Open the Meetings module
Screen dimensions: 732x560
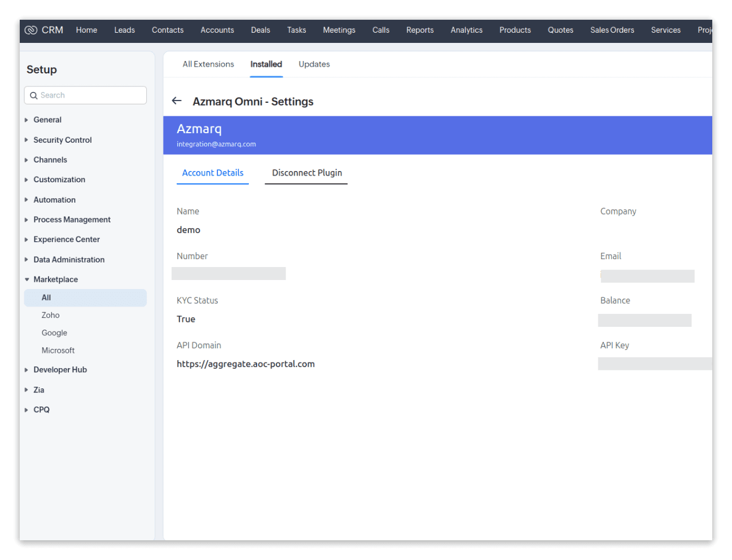[339, 30]
